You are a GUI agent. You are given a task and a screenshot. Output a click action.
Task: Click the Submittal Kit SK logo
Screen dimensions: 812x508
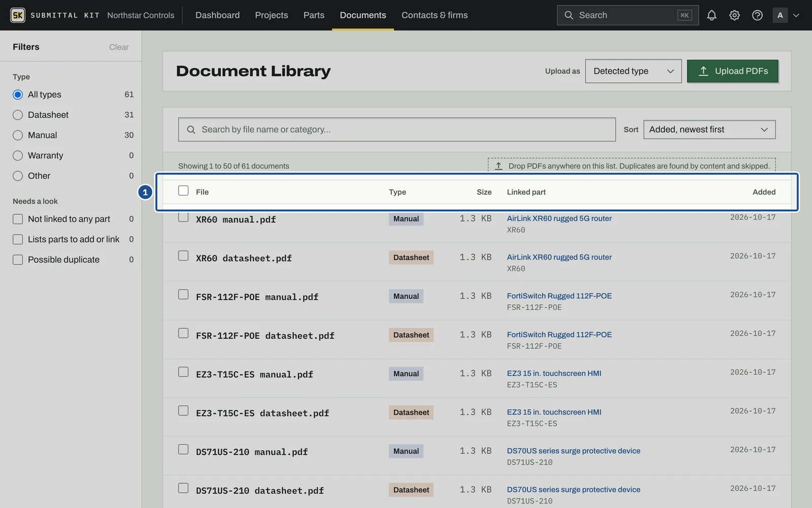[18, 15]
